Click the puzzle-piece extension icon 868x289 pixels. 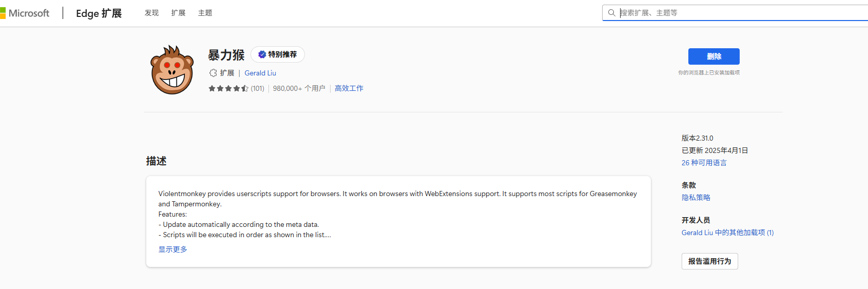[213, 73]
